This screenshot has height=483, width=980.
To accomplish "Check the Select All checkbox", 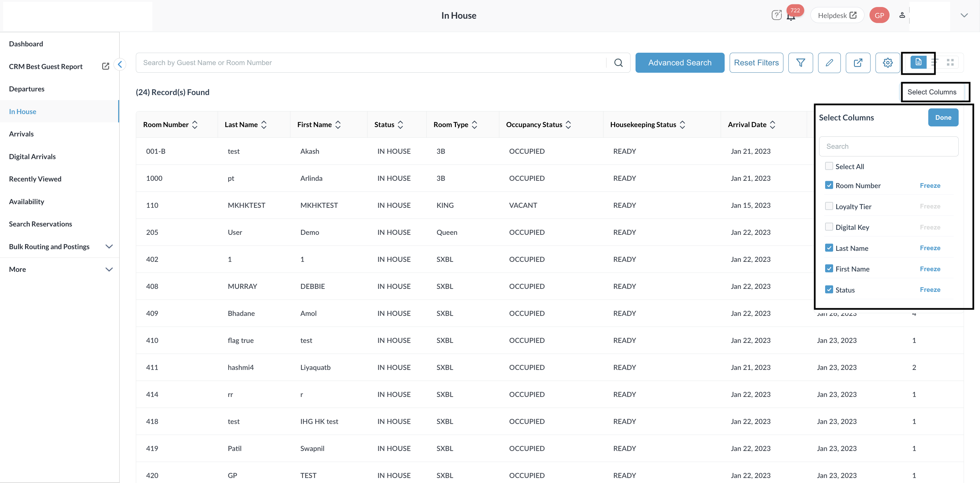I will pyautogui.click(x=828, y=166).
